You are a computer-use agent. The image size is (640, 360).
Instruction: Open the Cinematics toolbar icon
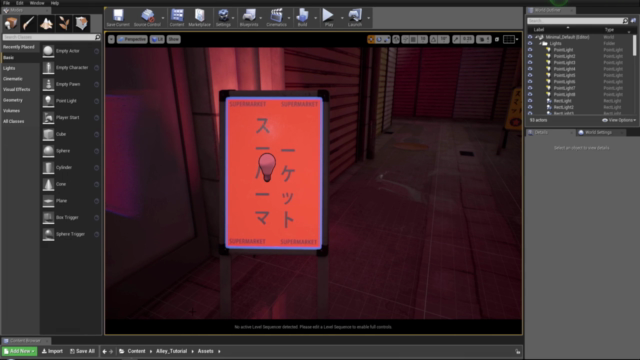276,18
